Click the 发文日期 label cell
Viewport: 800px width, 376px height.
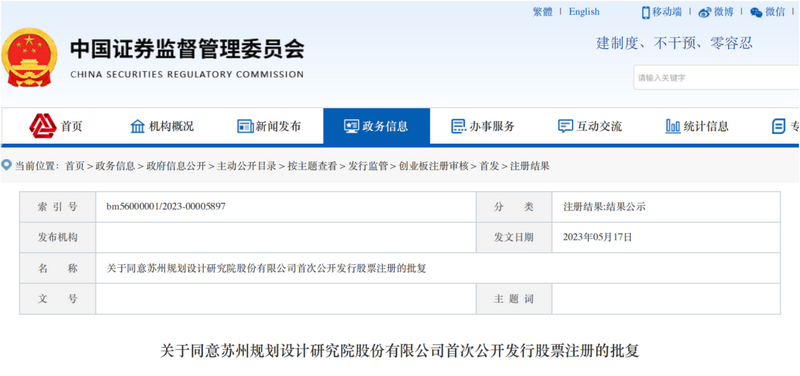(514, 237)
